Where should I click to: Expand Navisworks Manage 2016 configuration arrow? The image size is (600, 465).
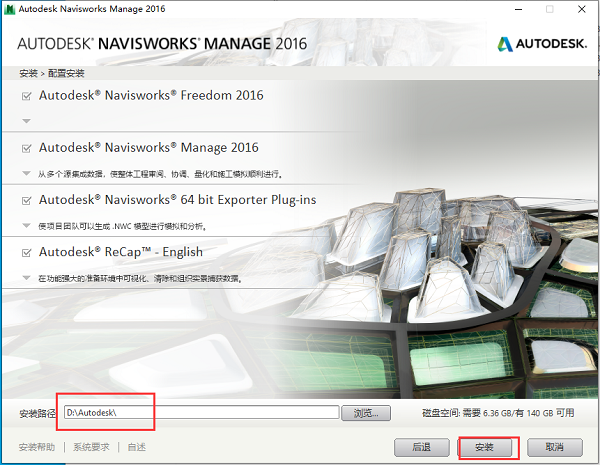[26, 173]
